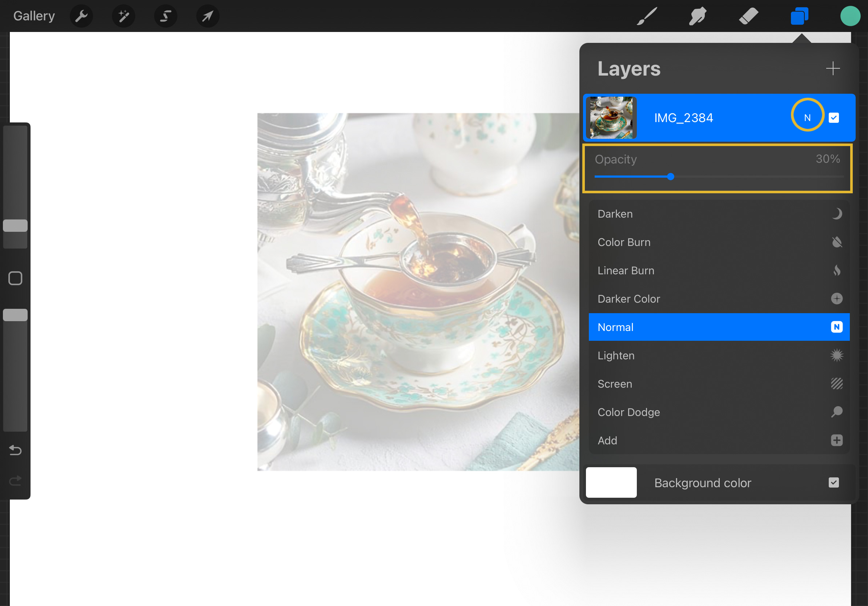The height and width of the screenshot is (606, 868).
Task: Open the Actions wrench menu
Action: point(81,16)
